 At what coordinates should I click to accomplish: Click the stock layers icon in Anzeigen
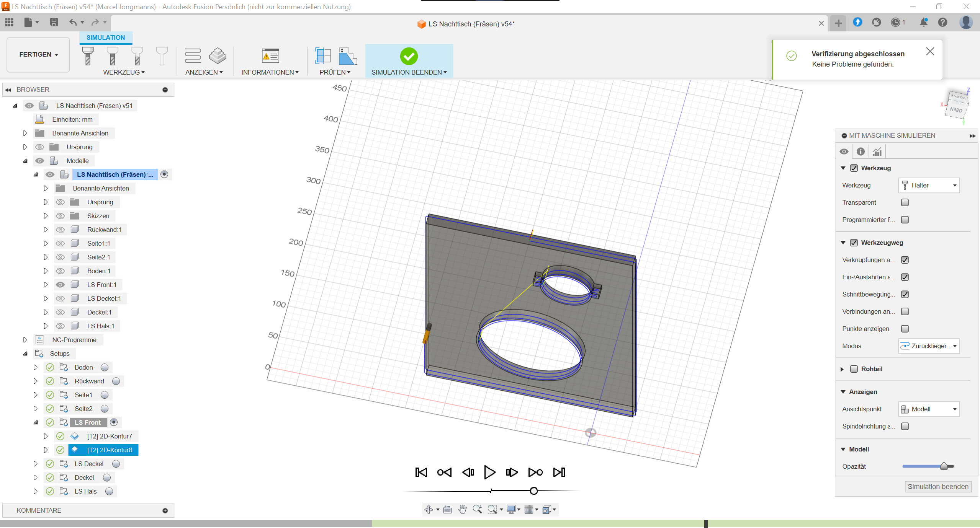[x=218, y=56]
